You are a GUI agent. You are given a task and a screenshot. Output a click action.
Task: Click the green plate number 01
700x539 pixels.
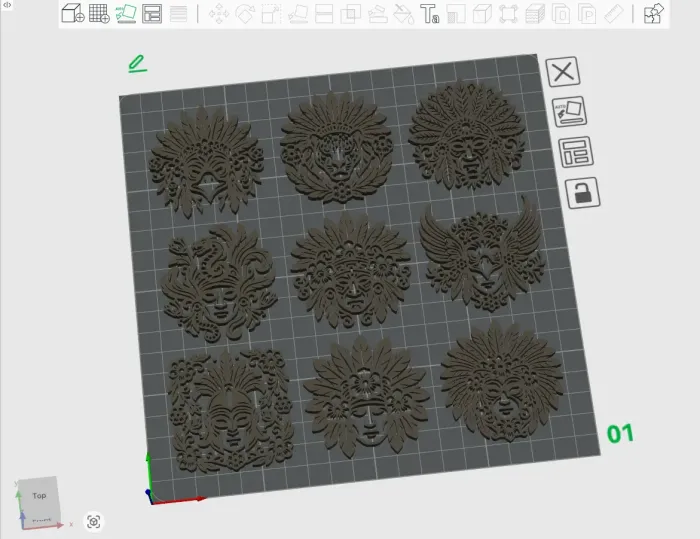pos(620,433)
